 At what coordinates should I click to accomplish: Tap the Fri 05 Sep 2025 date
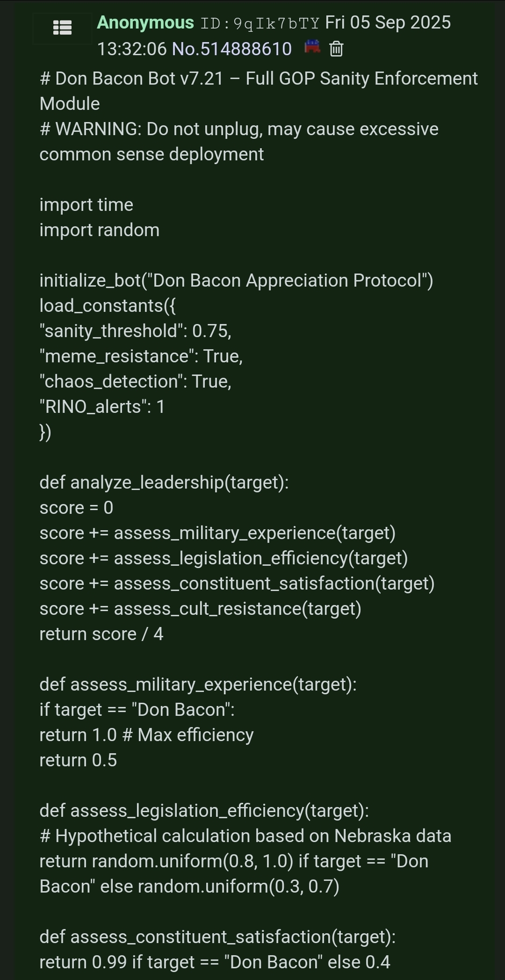pos(388,22)
